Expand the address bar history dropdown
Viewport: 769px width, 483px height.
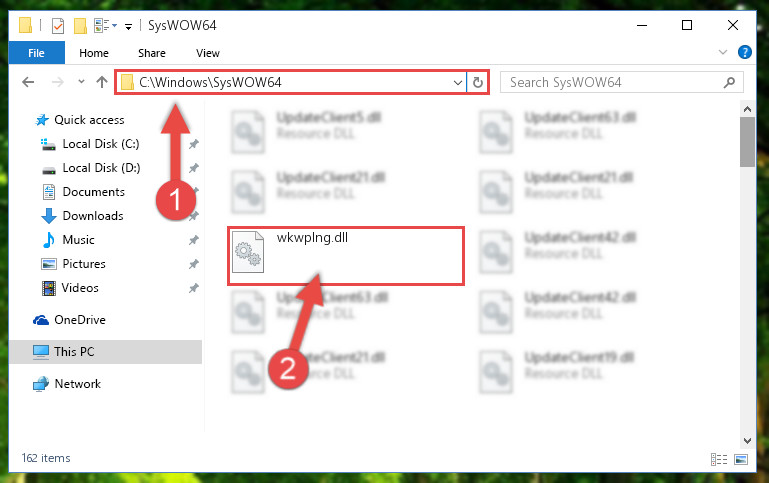[458, 82]
